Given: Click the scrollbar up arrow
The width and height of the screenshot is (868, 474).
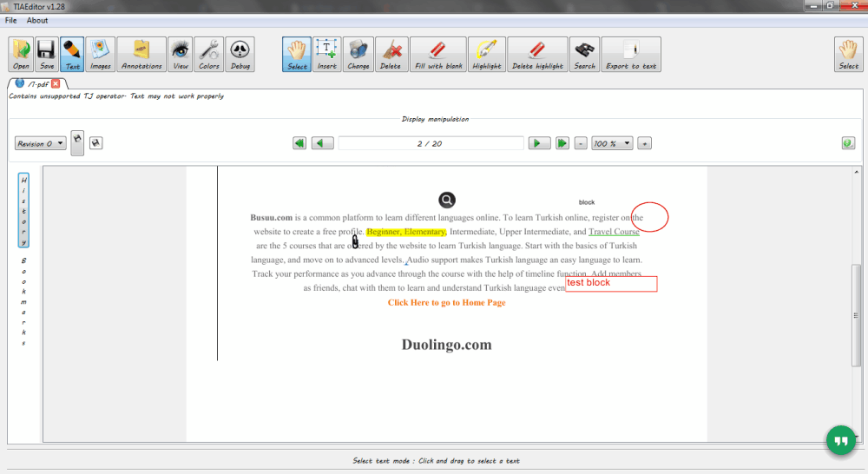Looking at the screenshot, I should 857,172.
